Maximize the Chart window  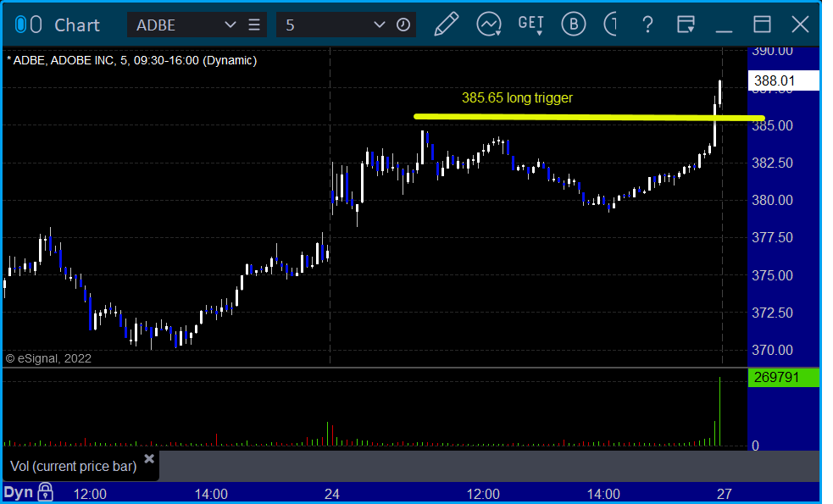coord(762,25)
